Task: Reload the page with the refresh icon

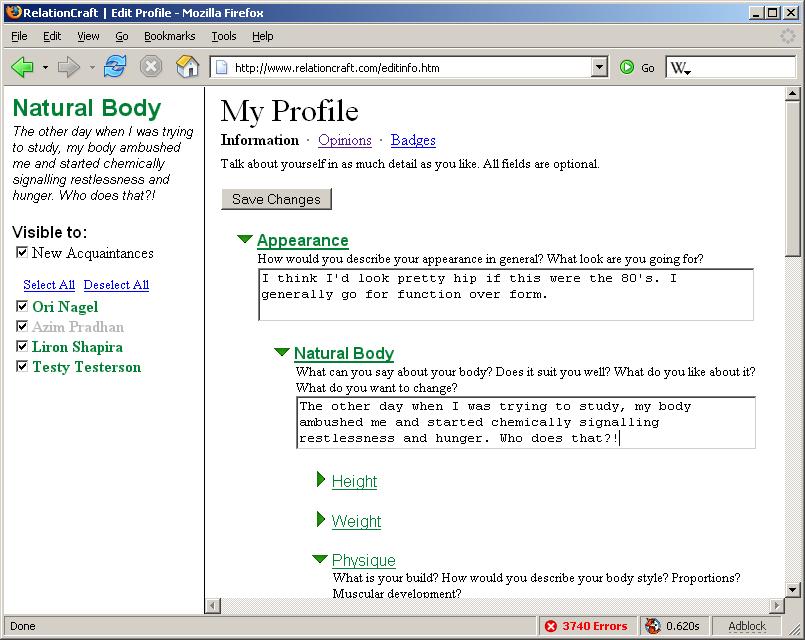Action: (115, 67)
